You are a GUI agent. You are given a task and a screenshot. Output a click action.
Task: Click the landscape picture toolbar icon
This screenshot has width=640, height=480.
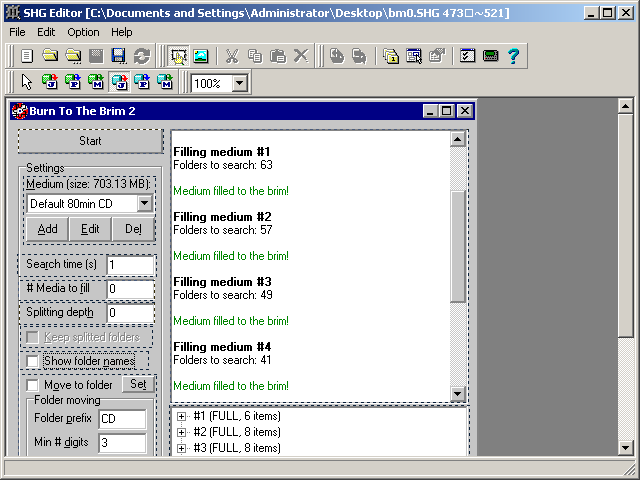point(201,56)
